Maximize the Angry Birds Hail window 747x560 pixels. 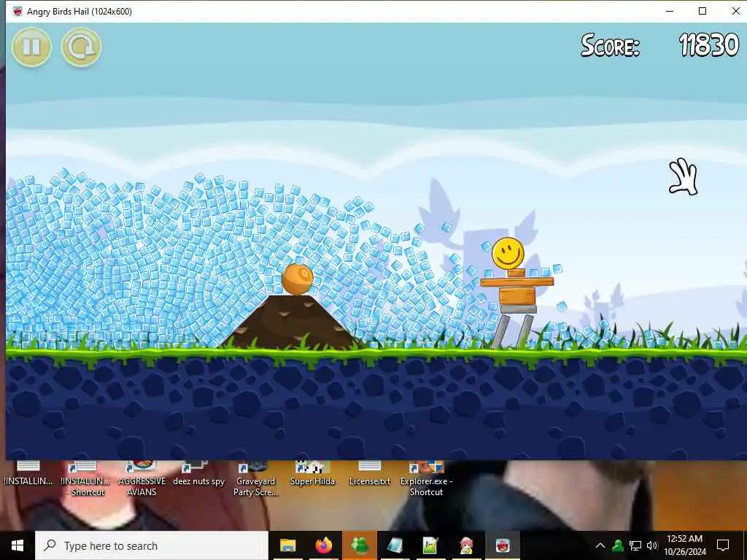pos(703,11)
